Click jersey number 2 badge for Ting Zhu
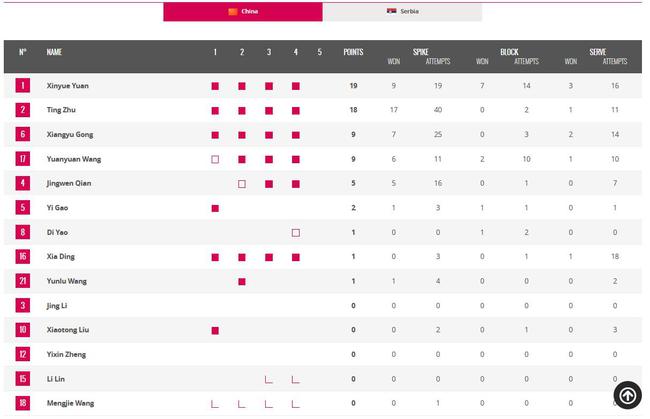650x419 pixels. tap(23, 110)
